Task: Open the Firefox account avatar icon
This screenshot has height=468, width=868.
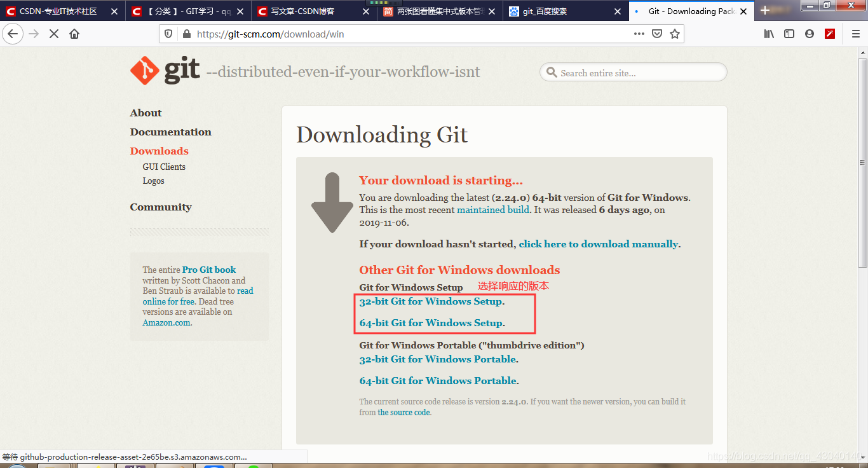Action: (810, 34)
